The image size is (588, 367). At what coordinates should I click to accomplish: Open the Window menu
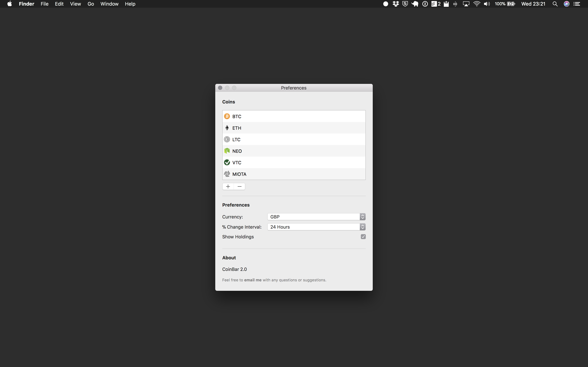(x=109, y=4)
